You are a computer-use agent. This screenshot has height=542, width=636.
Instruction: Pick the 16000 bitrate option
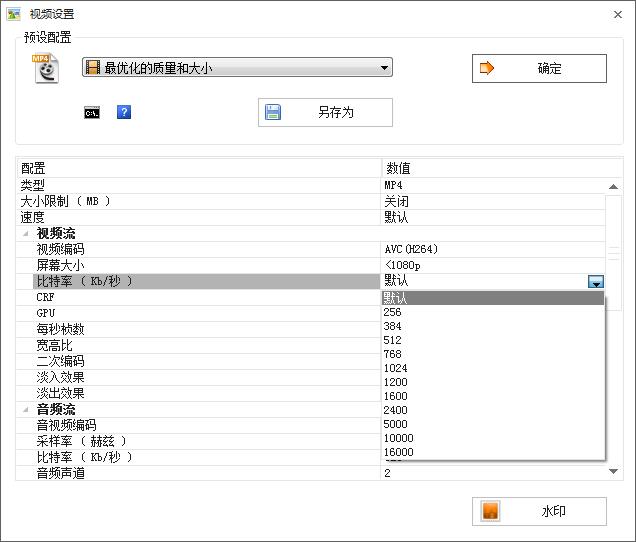coord(398,452)
